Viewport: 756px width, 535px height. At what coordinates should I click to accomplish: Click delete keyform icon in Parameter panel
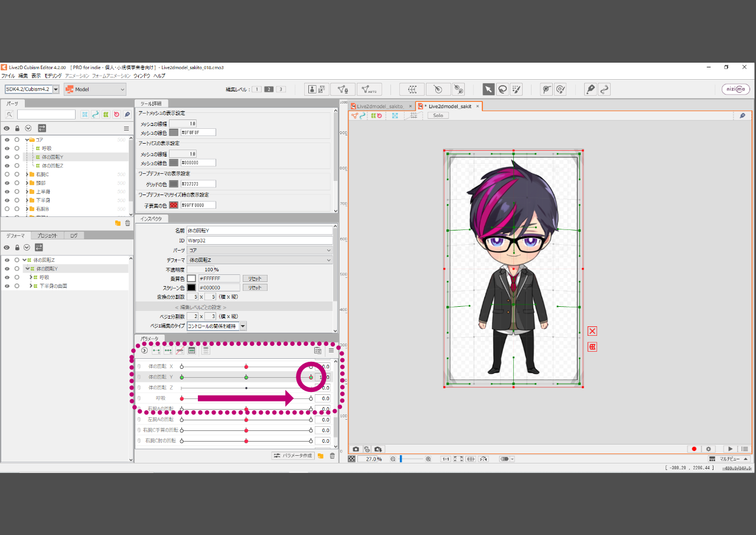pos(180,351)
